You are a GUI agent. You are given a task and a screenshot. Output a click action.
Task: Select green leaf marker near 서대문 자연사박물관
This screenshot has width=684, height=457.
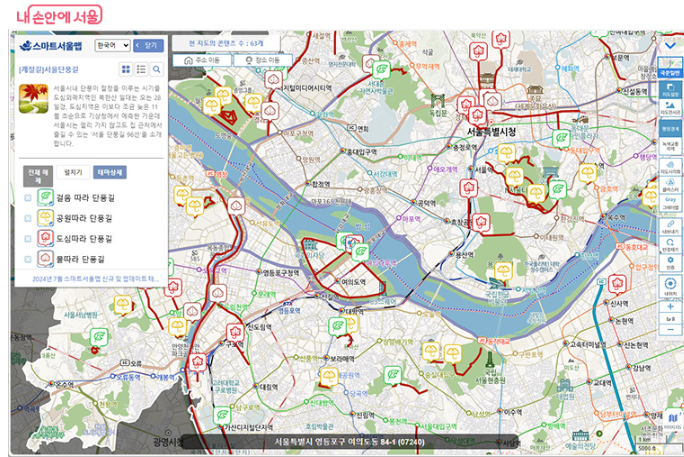(x=381, y=71)
